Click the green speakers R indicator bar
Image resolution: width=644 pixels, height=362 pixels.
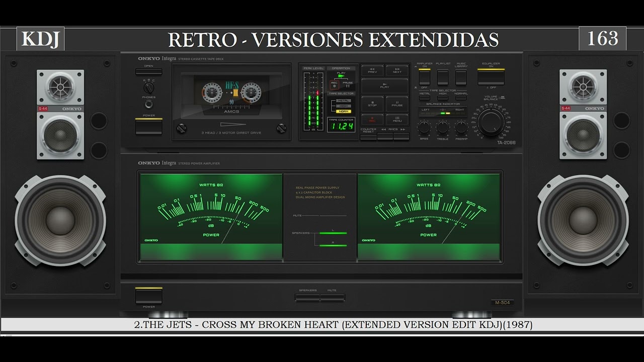point(333,245)
